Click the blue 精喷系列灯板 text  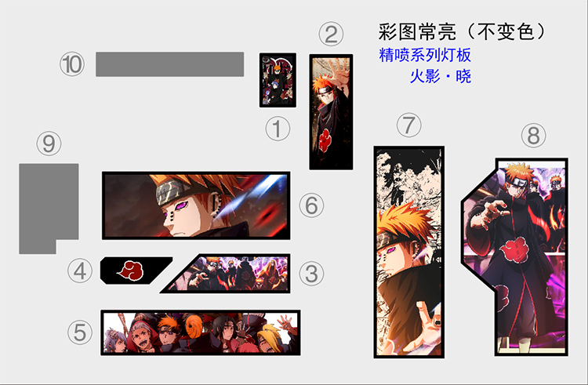tap(425, 55)
